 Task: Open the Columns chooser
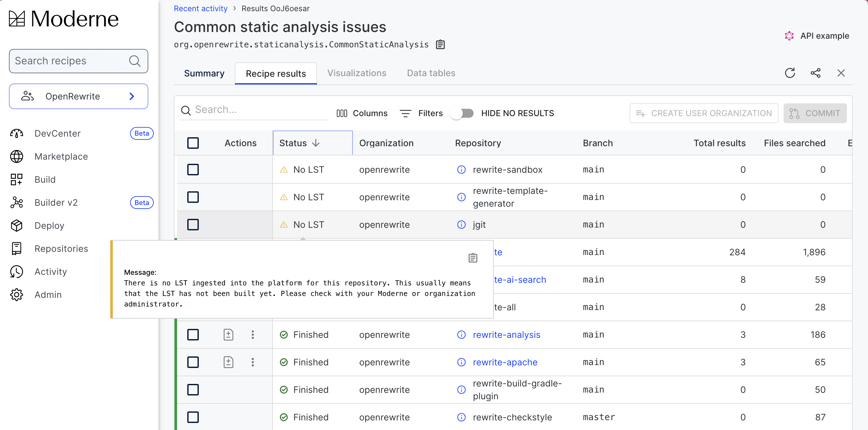point(362,113)
